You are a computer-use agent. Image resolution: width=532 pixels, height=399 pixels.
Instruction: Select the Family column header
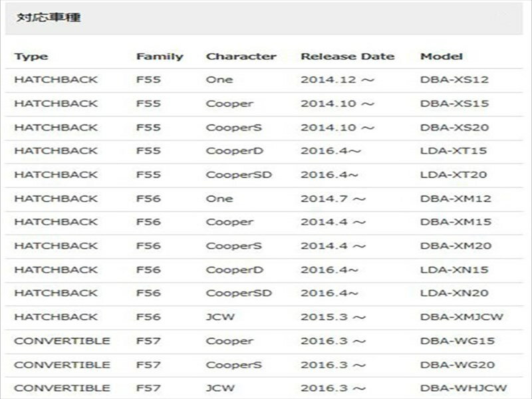pos(160,57)
